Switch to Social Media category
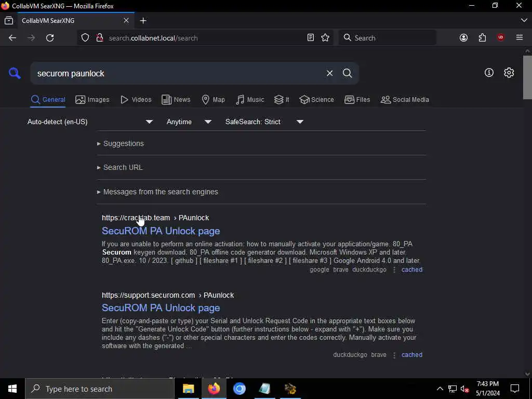 point(405,100)
